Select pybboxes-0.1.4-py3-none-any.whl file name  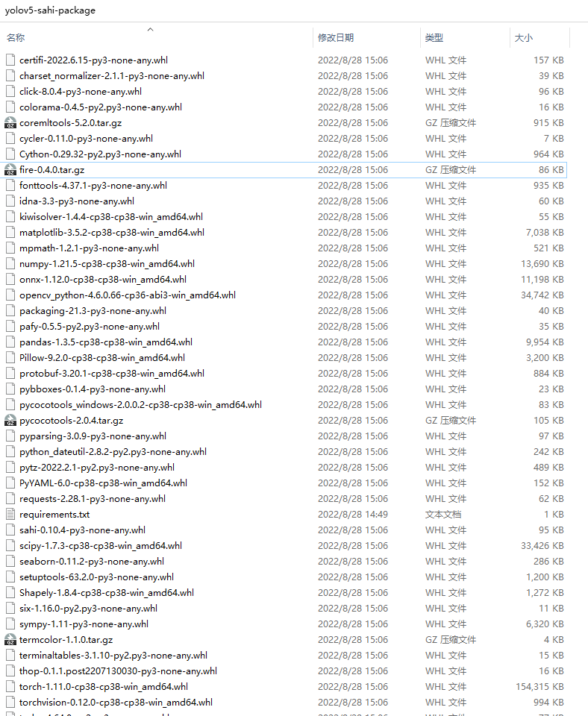(93, 389)
